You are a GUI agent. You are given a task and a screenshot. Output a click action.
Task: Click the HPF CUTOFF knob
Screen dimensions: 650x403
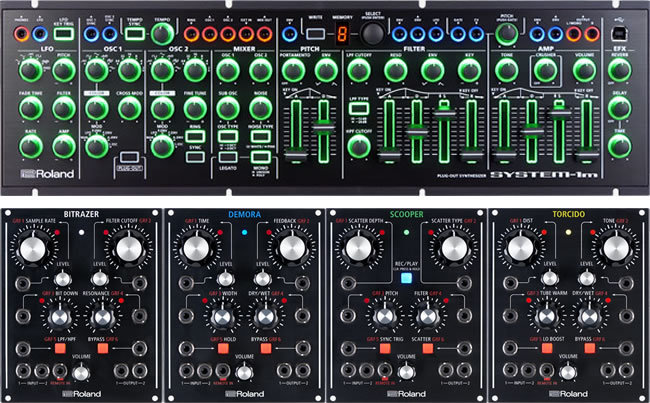(359, 146)
